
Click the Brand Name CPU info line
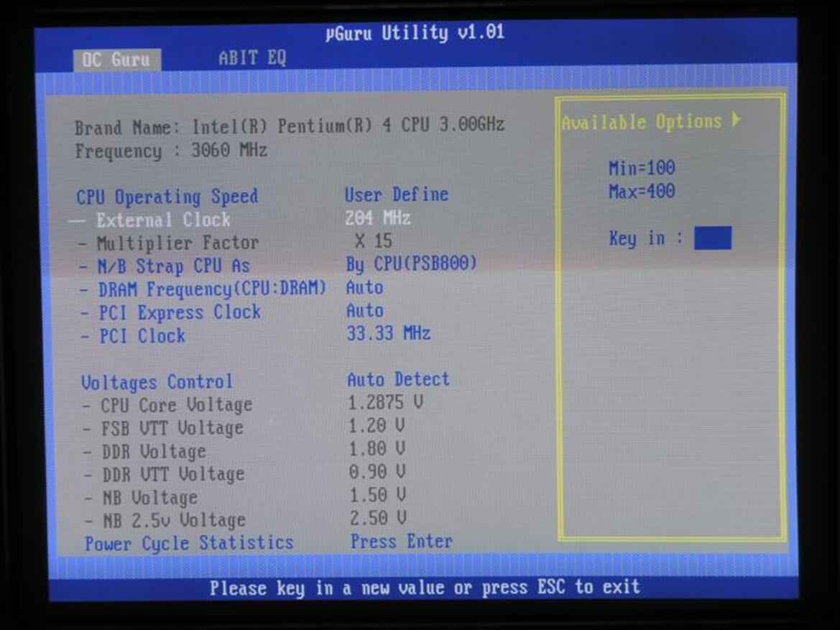(290, 126)
